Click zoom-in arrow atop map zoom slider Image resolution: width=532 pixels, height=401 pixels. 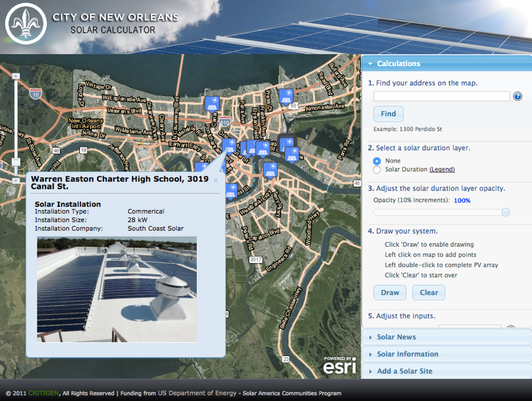[16, 76]
